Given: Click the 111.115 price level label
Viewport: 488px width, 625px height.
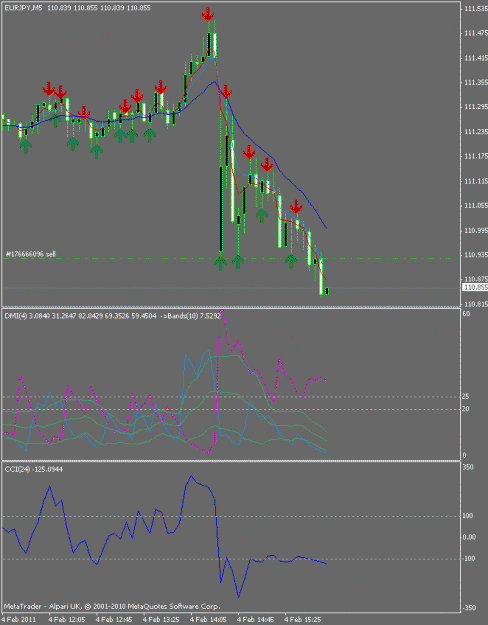Looking at the screenshot, I should click(476, 181).
